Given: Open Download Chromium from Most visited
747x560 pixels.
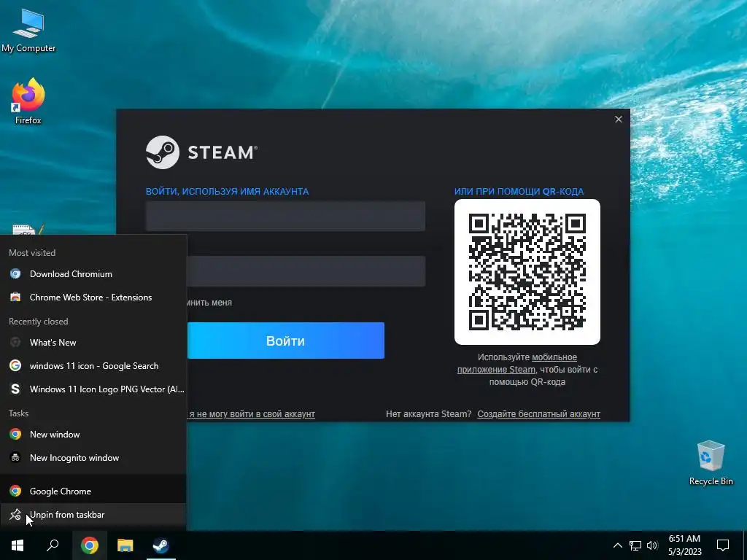Looking at the screenshot, I should point(93,274).
